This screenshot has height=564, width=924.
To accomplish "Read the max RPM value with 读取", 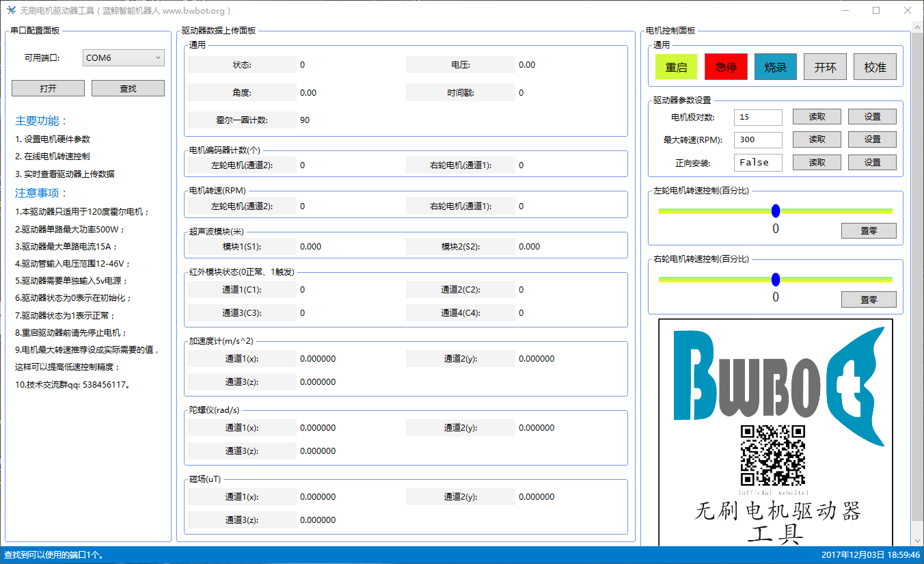I will [x=817, y=139].
